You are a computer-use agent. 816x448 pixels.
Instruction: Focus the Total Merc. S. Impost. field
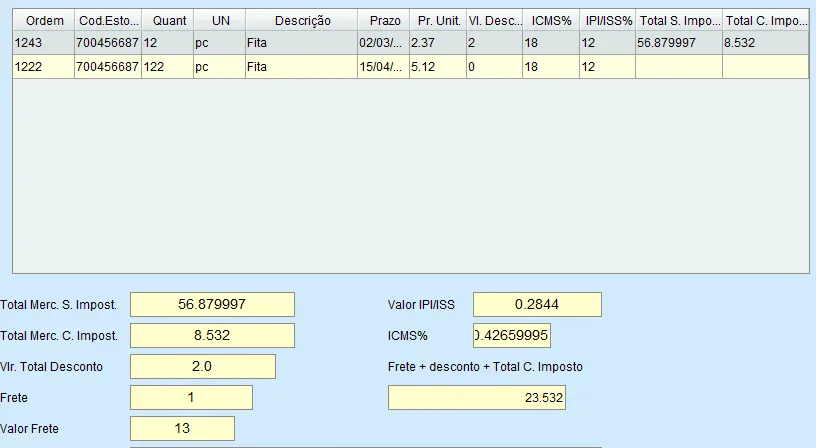point(212,304)
